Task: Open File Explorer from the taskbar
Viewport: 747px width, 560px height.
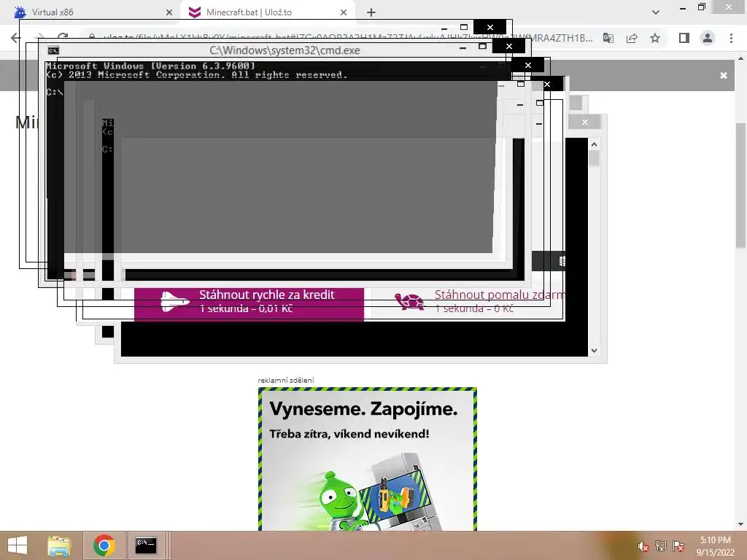Action: click(59, 545)
